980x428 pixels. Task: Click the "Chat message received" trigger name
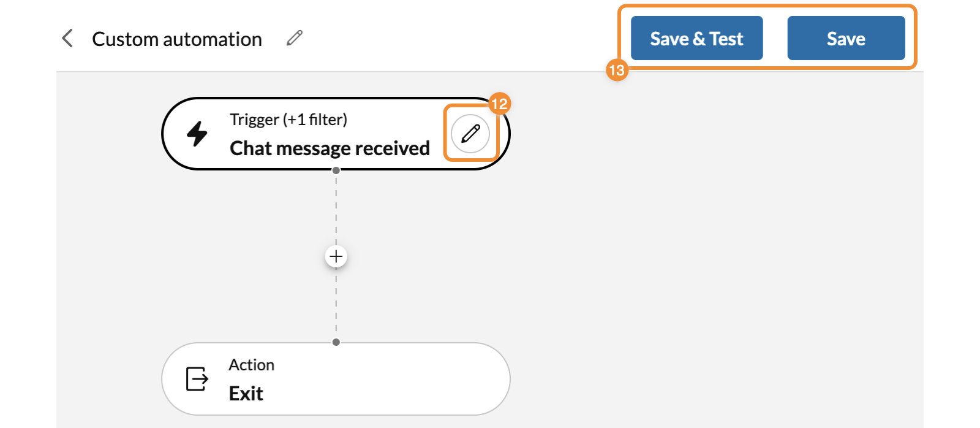coord(330,148)
